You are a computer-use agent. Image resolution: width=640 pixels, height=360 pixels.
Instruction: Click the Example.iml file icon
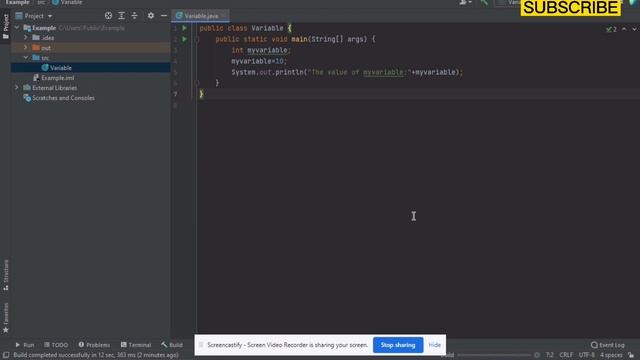click(x=36, y=78)
